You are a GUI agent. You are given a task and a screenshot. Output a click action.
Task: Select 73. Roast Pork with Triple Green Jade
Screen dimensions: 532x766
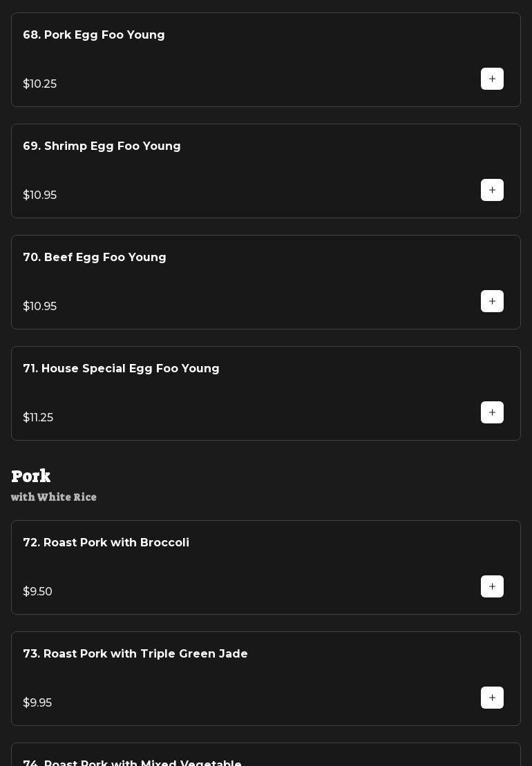tap(135, 654)
